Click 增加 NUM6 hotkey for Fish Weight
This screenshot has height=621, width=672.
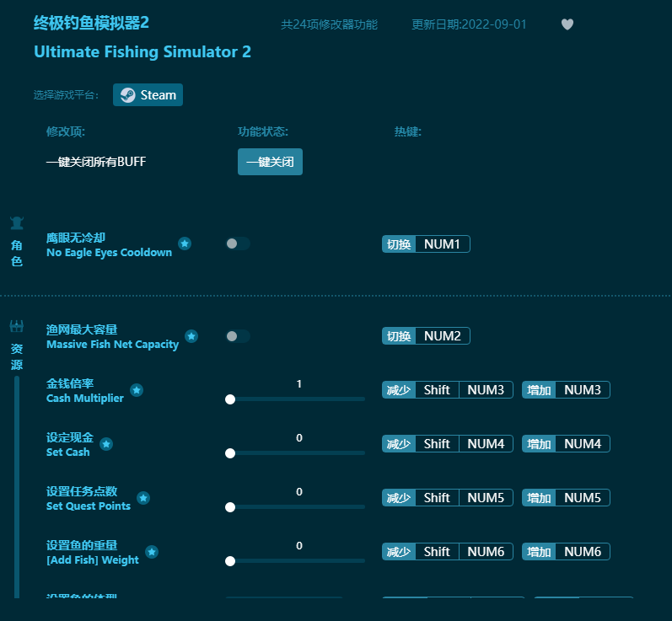pos(566,552)
